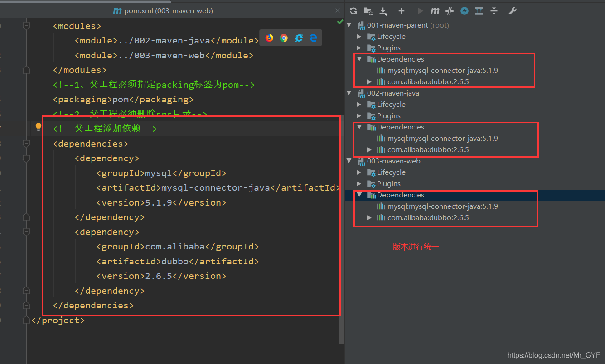Expand com.alibaba:dubbo:2.6.5 under 002-maven-java
Image resolution: width=605 pixels, height=364 pixels.
tap(369, 149)
